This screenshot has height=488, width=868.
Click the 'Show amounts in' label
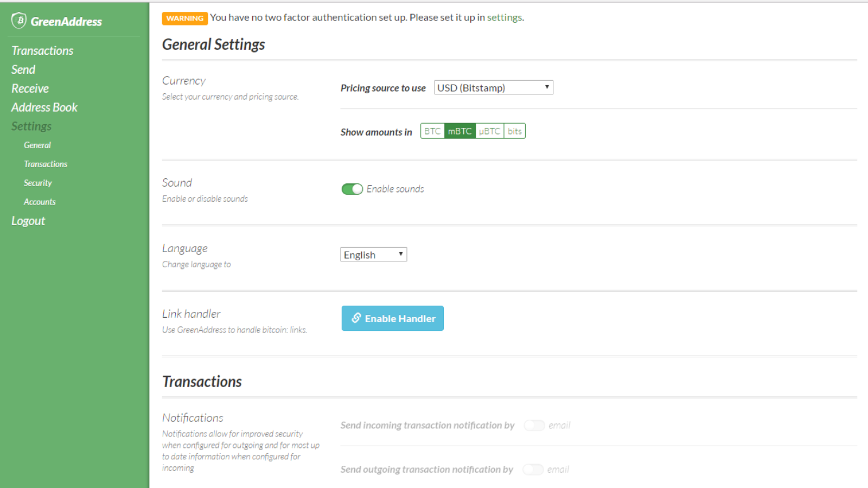pyautogui.click(x=376, y=132)
